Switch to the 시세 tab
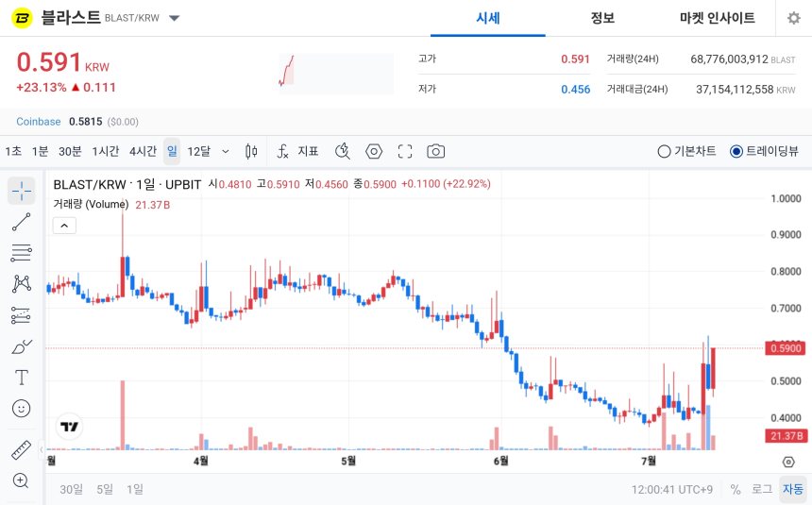Screen dimensions: 812x505 click(x=488, y=18)
